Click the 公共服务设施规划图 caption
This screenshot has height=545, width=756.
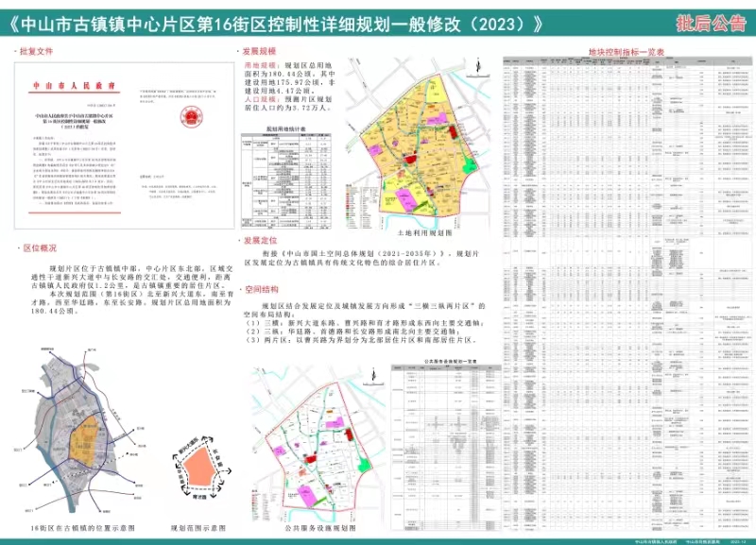320,528
